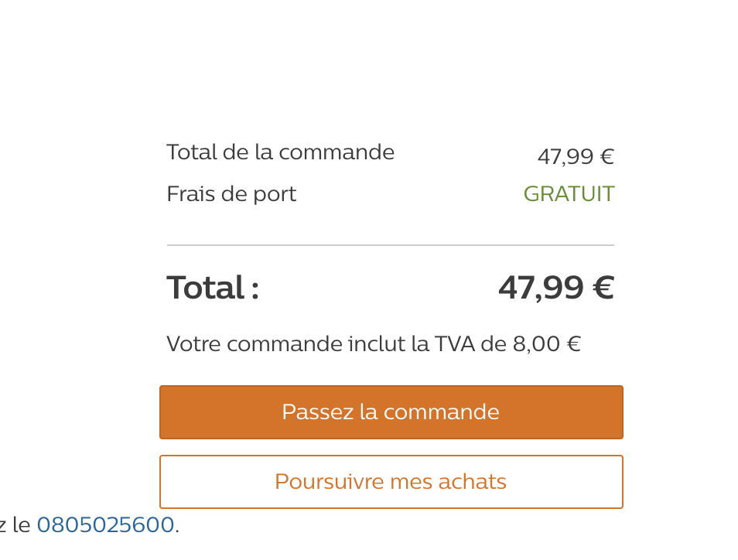Click the word commande in the order total label
Screen dimensions: 738x560
tap(337, 152)
